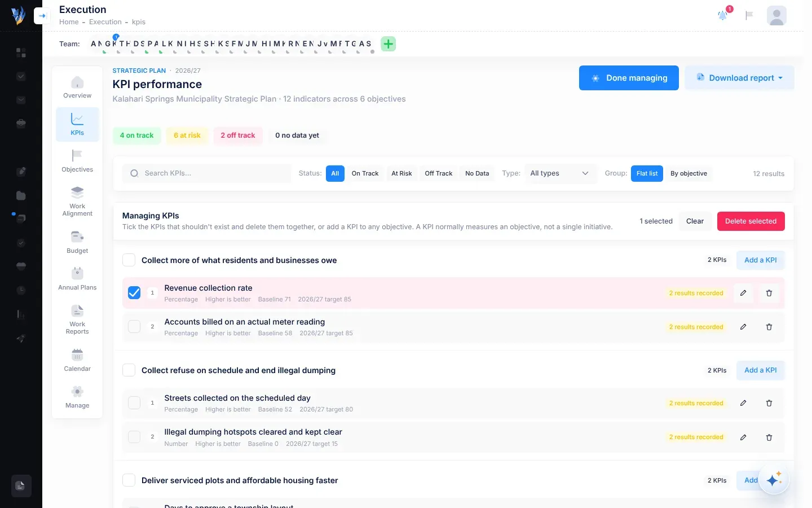Click the Search KPIs field

click(x=206, y=173)
